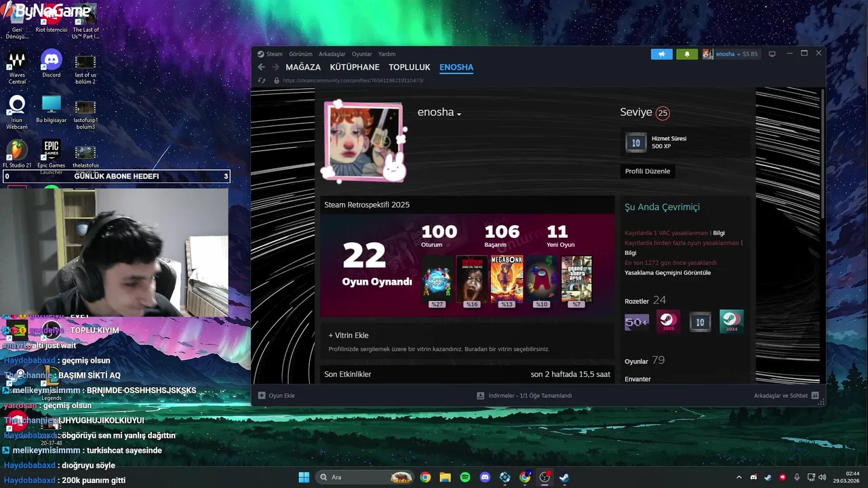Viewport: 868px width, 488px height.
Task: Open Spotify from the taskbar
Action: coord(465,477)
